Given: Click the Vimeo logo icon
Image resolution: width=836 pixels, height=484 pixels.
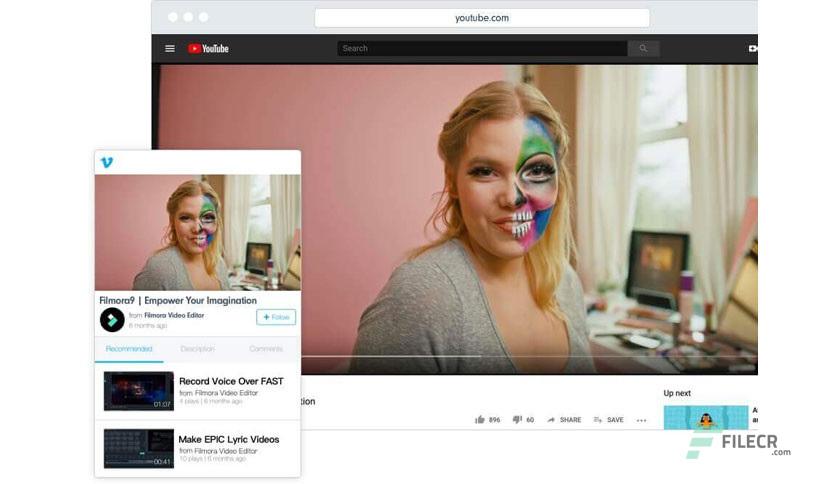Looking at the screenshot, I should pyautogui.click(x=107, y=162).
